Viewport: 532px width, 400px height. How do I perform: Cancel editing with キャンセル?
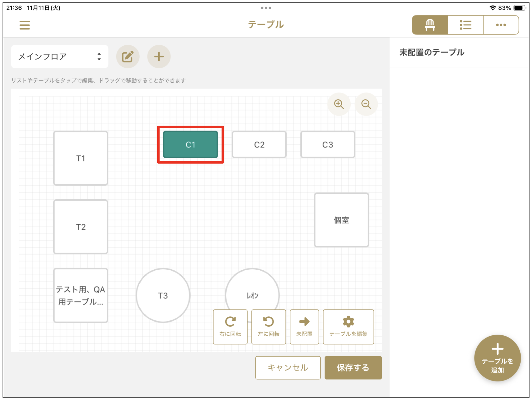[288, 368]
